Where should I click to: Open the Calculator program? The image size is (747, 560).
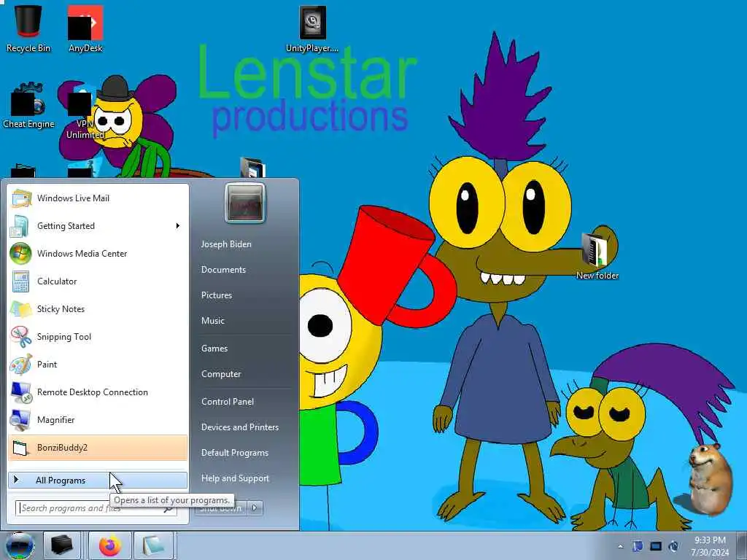click(98, 281)
